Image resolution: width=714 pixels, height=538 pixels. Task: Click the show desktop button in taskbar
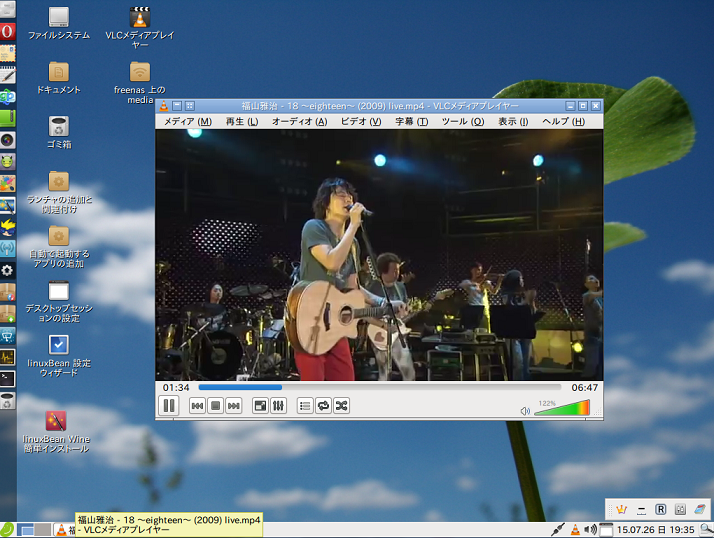(x=26, y=530)
